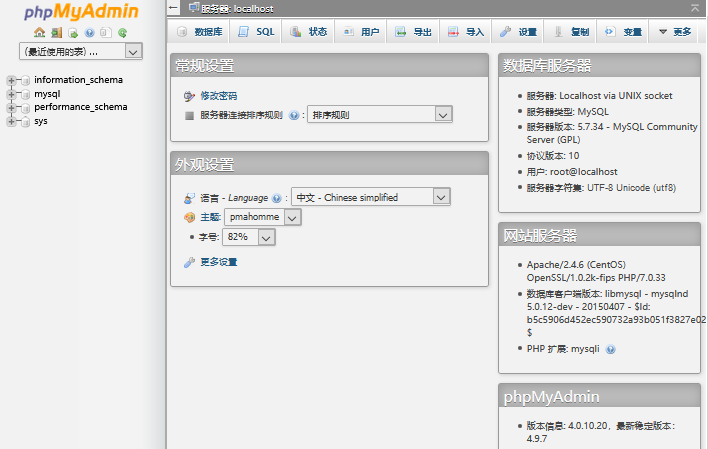
Task: Click the 服务器: localhost breadcrumb link
Action: pyautogui.click(x=238, y=9)
